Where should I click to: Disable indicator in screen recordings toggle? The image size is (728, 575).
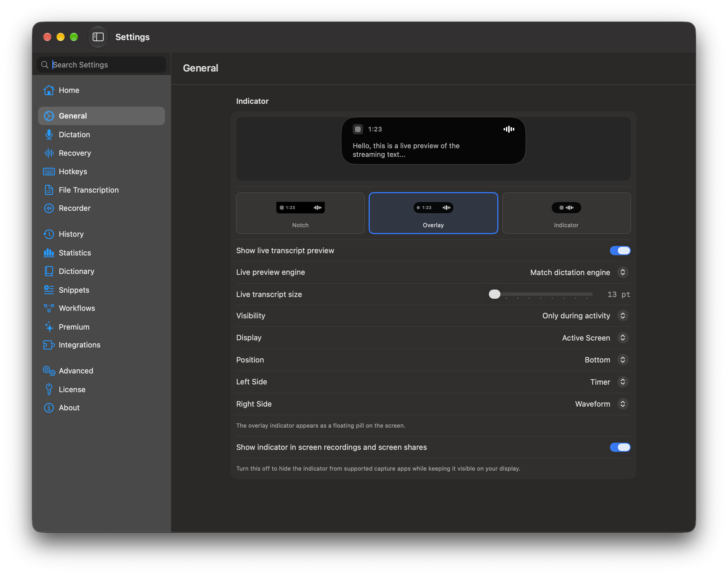(x=620, y=447)
